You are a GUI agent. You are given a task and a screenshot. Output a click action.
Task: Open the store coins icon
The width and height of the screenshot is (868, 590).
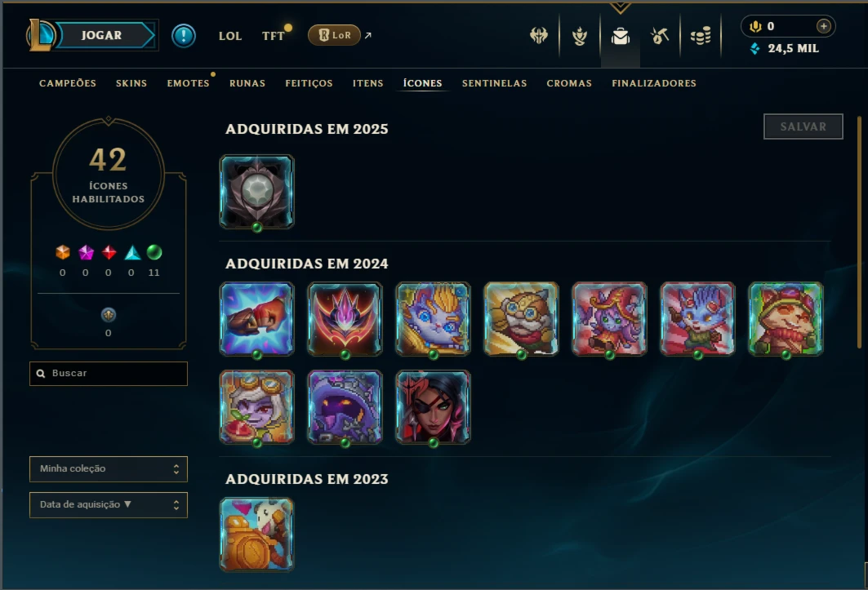click(x=701, y=37)
